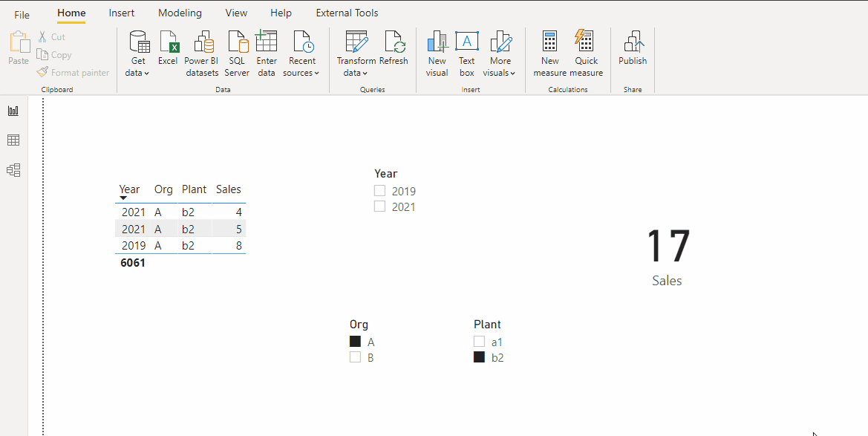
Task: Select the Home ribbon tab
Action: 71,13
